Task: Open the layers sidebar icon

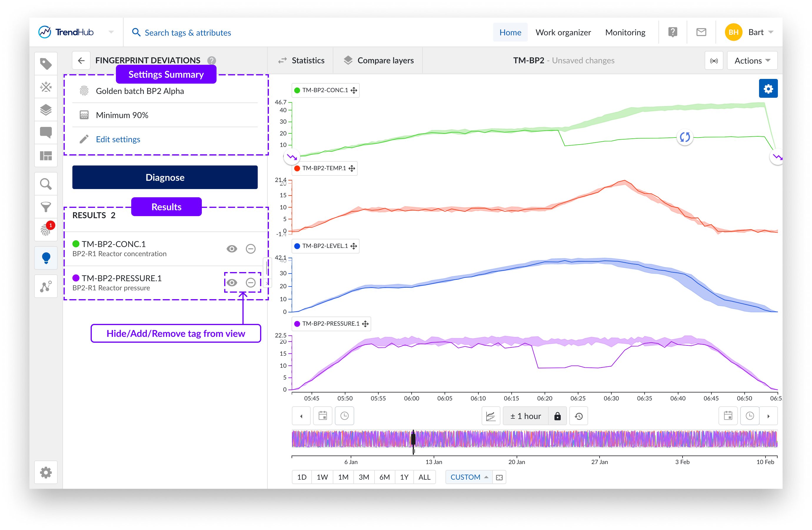Action: click(x=46, y=110)
